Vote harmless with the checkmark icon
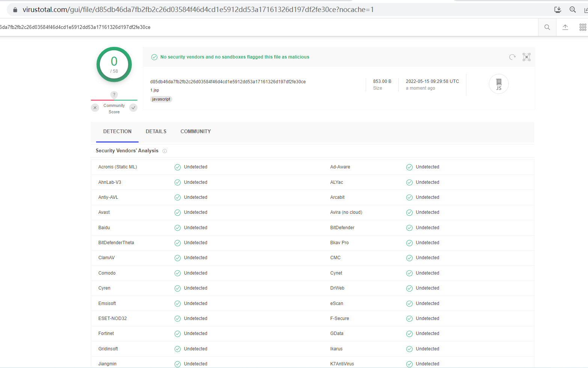 [x=133, y=108]
